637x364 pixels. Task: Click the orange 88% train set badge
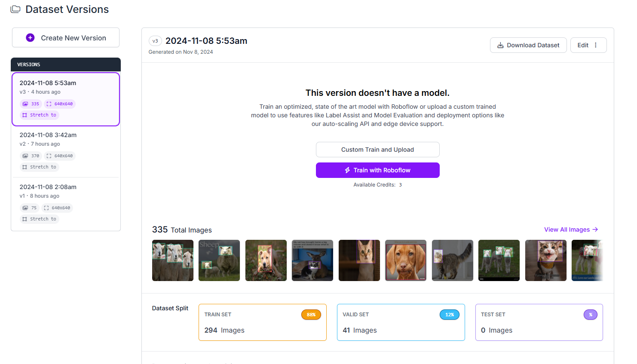click(311, 315)
